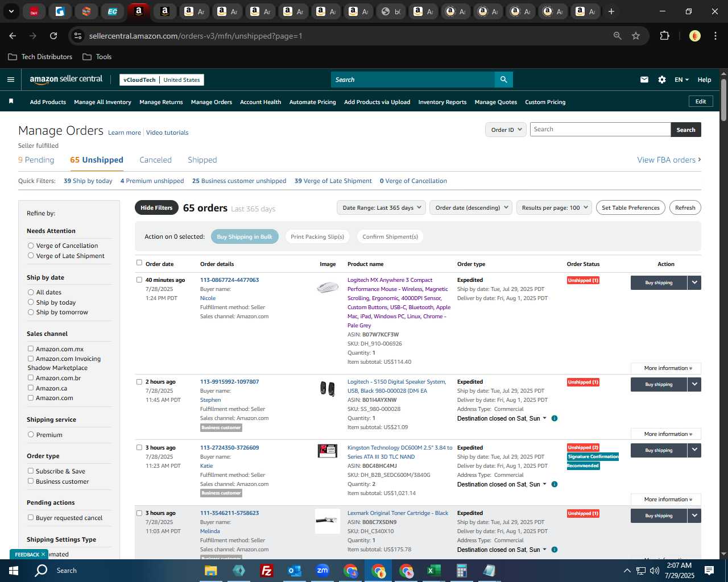Open Excel from the taskbar
The image size is (728, 582).
coord(434,571)
